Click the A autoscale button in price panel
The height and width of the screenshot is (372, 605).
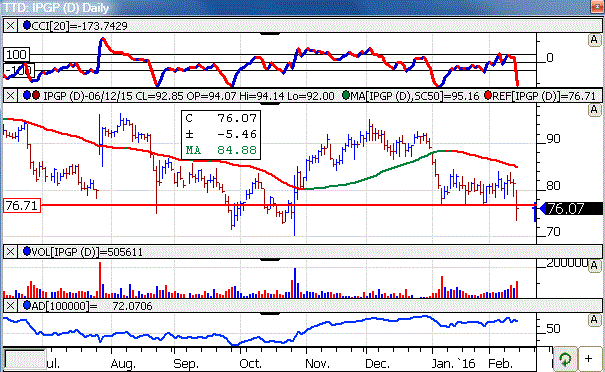click(x=594, y=110)
